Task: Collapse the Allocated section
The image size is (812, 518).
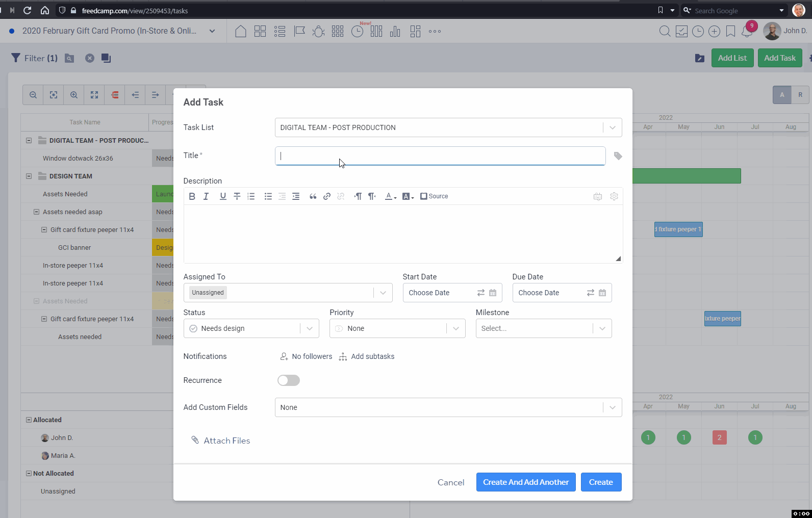Action: tap(29, 420)
